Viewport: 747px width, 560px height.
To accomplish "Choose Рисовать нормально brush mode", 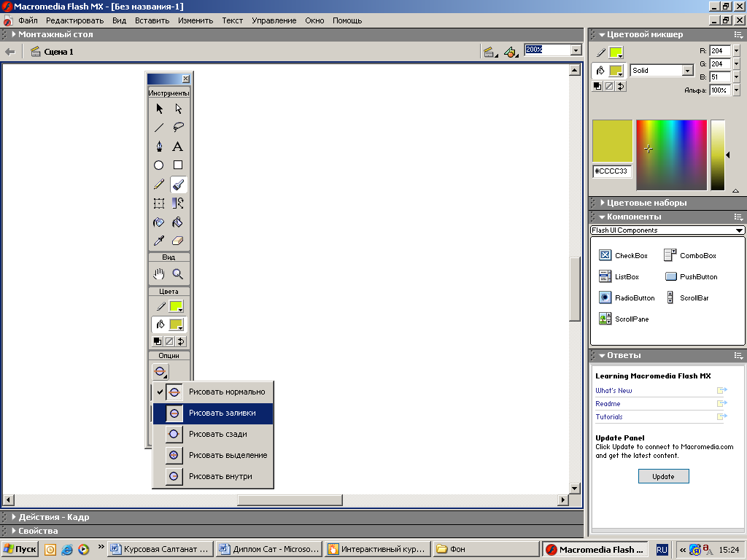I will tap(213, 392).
